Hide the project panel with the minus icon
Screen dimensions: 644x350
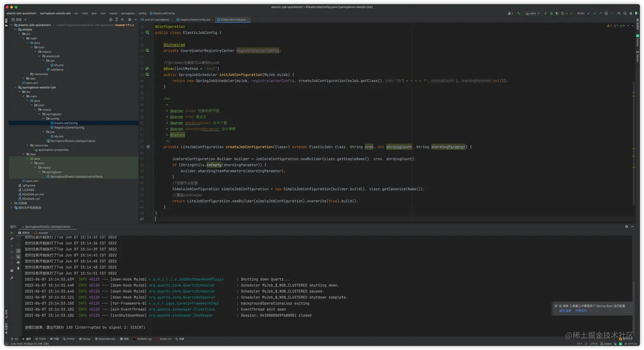[135, 20]
